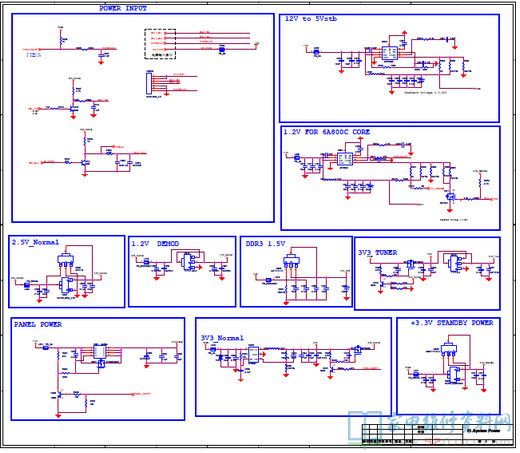Viewport: 520px width, 453px height.
Task: Select the PANEL POWER block heading
Action: pyautogui.click(x=38, y=324)
